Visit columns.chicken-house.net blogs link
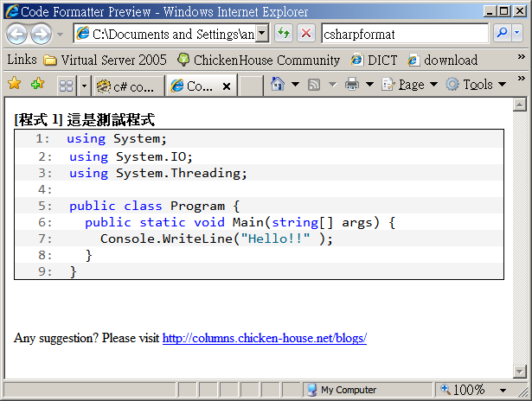This screenshot has width=532, height=401. click(x=264, y=338)
